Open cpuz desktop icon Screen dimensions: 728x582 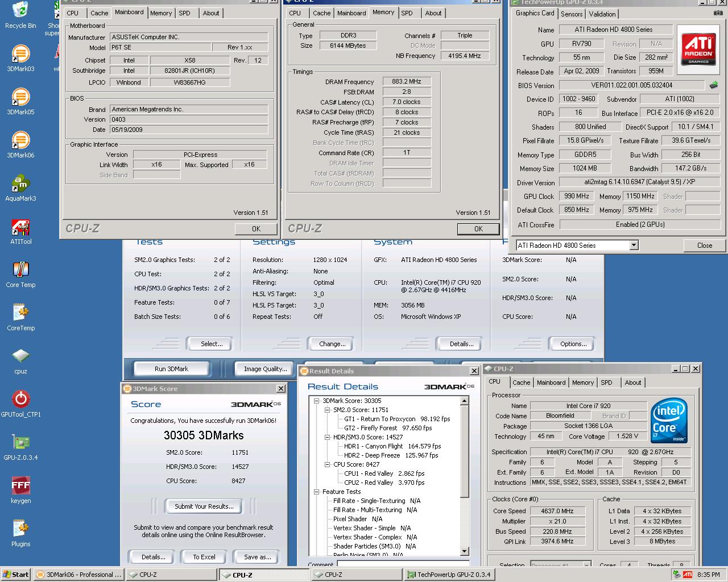[20, 361]
